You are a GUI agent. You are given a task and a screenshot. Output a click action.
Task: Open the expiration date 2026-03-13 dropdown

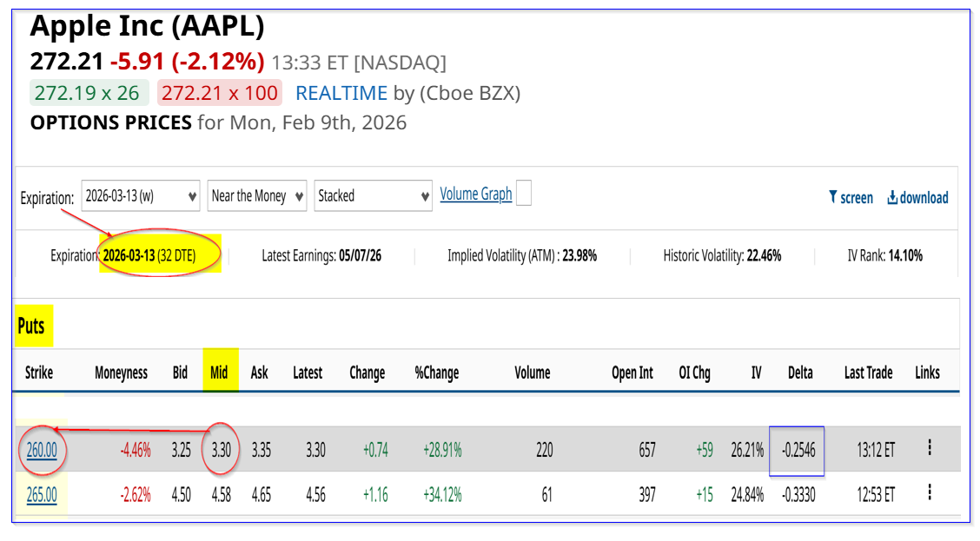pos(142,195)
